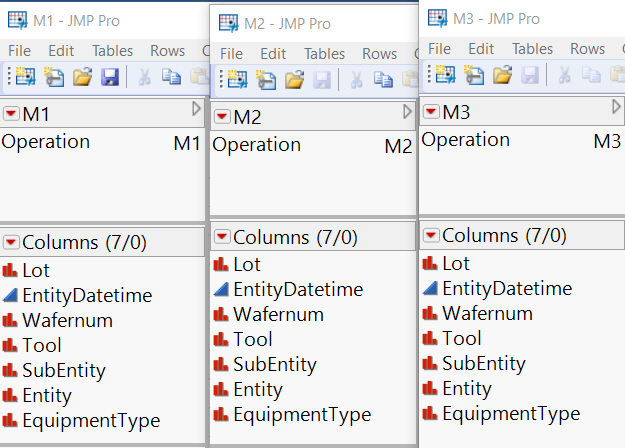Select Wafernum column in M2 columns list
The image size is (625, 448).
click(x=278, y=314)
